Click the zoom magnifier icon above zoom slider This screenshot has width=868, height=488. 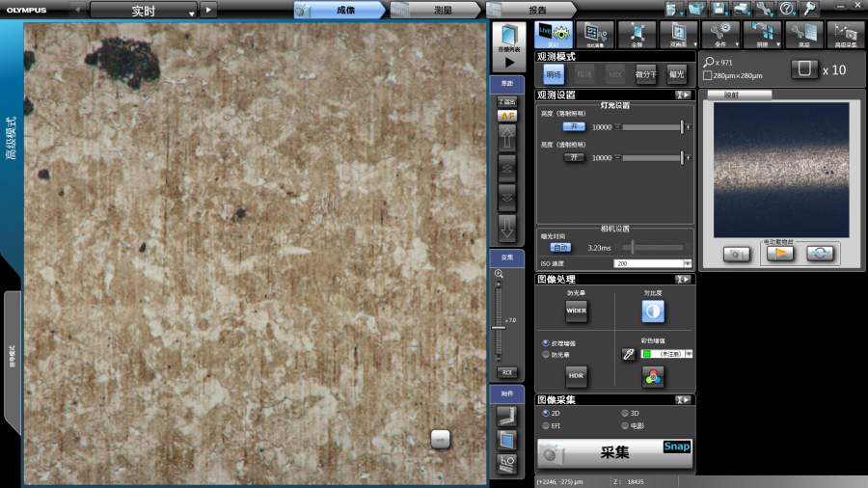tap(499, 274)
